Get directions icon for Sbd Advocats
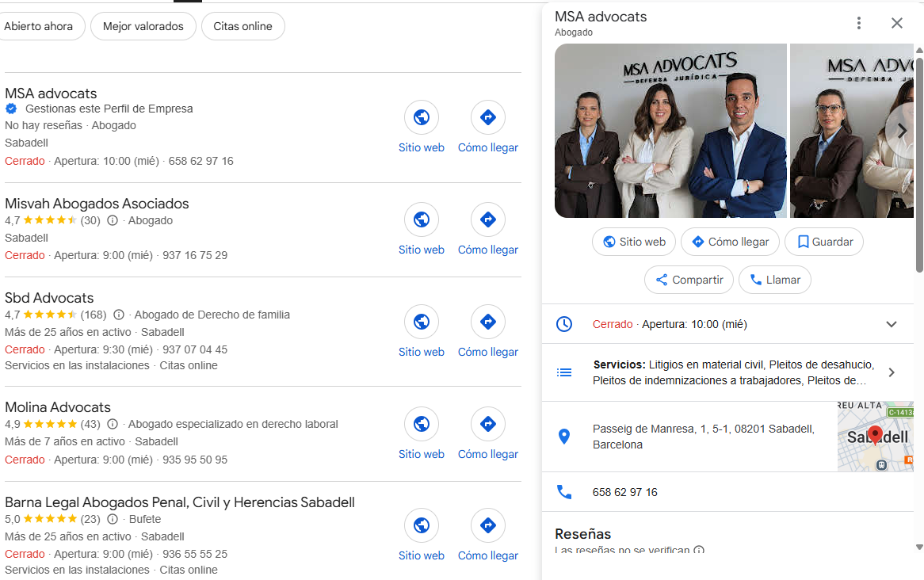Viewport: 924px width, 580px height. tap(488, 321)
